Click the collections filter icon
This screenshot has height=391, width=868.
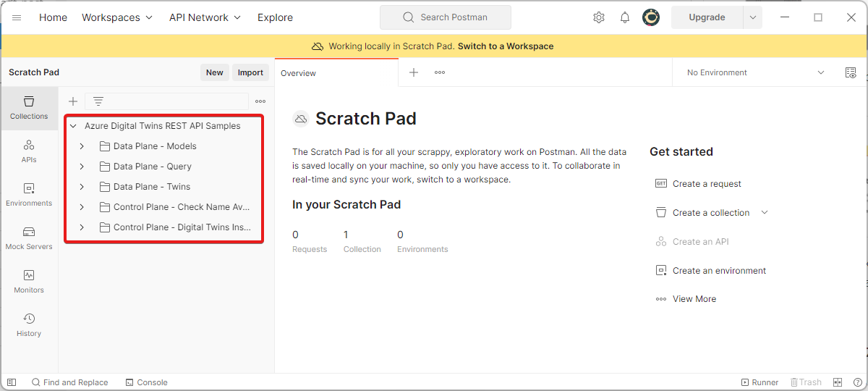[x=98, y=101]
